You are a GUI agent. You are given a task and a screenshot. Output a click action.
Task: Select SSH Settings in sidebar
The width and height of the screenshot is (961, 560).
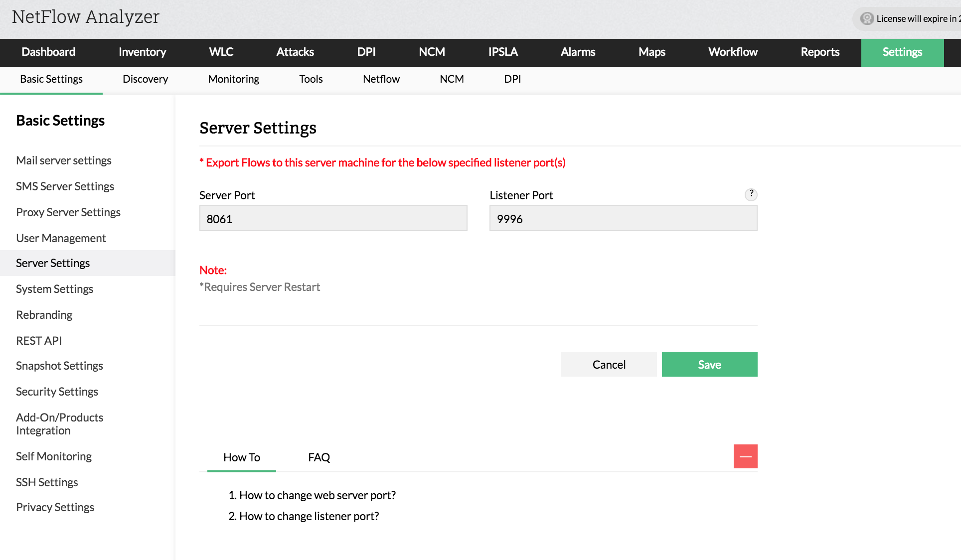[x=47, y=482]
